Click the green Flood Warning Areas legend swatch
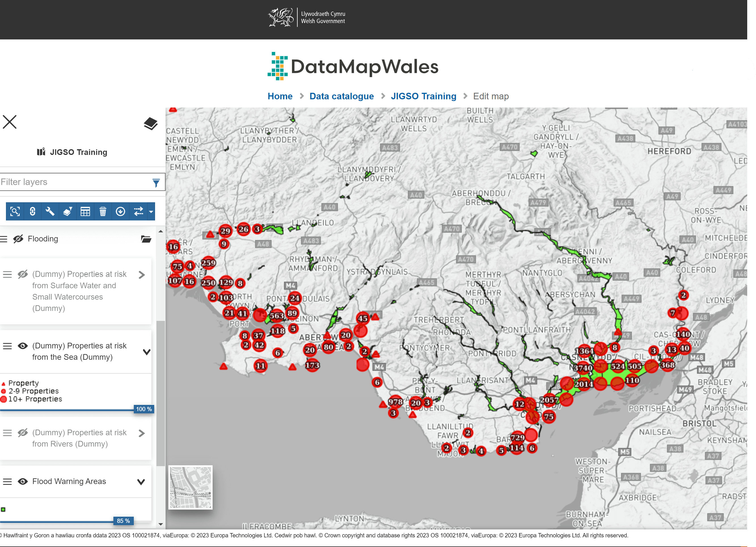The image size is (756, 547). click(3, 509)
